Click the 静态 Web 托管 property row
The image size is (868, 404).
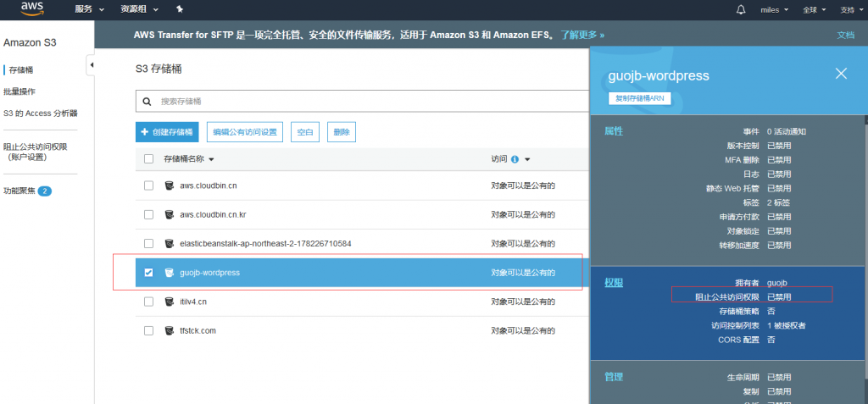(748, 188)
